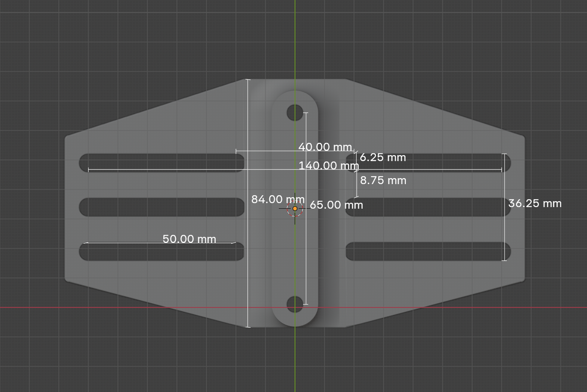
Task: Click the top circular mounting hole
Action: pyautogui.click(x=295, y=112)
